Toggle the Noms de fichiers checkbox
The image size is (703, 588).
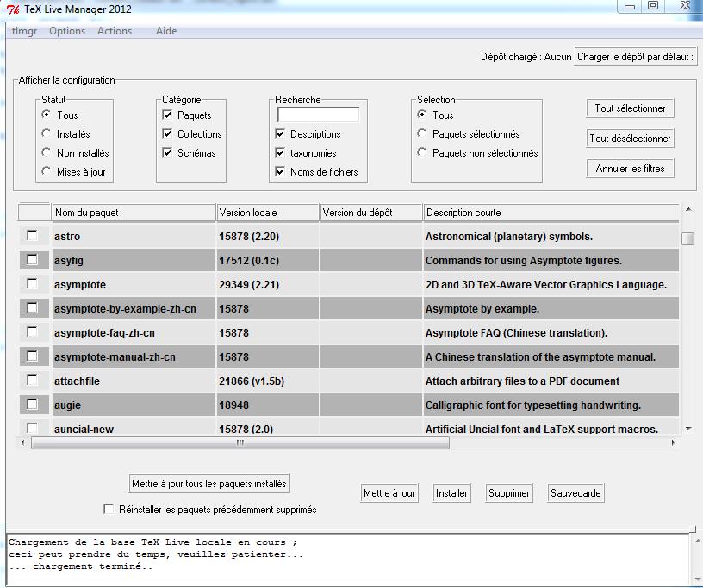pyautogui.click(x=280, y=171)
